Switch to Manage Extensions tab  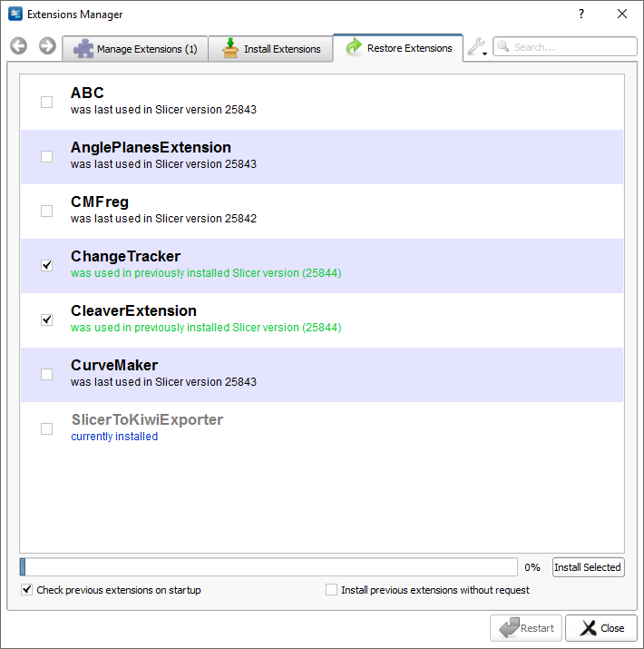pyautogui.click(x=135, y=49)
